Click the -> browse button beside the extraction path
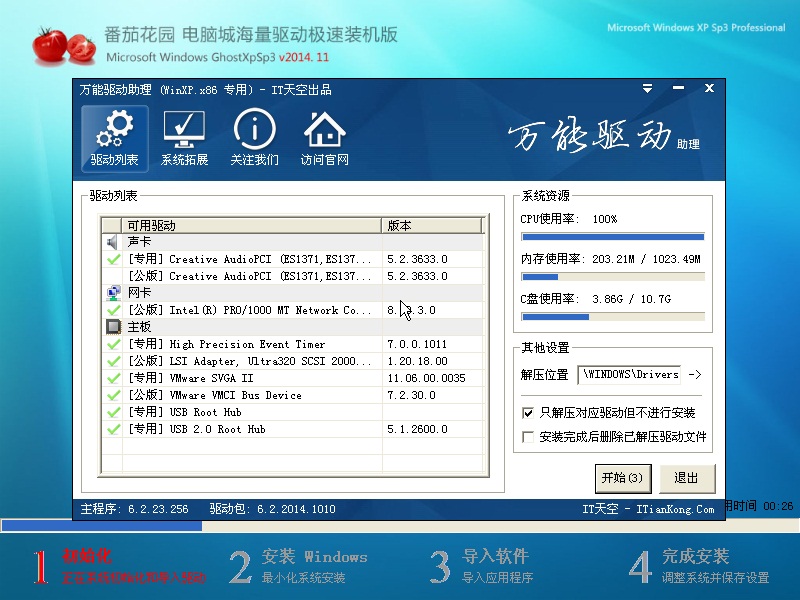 pos(695,375)
